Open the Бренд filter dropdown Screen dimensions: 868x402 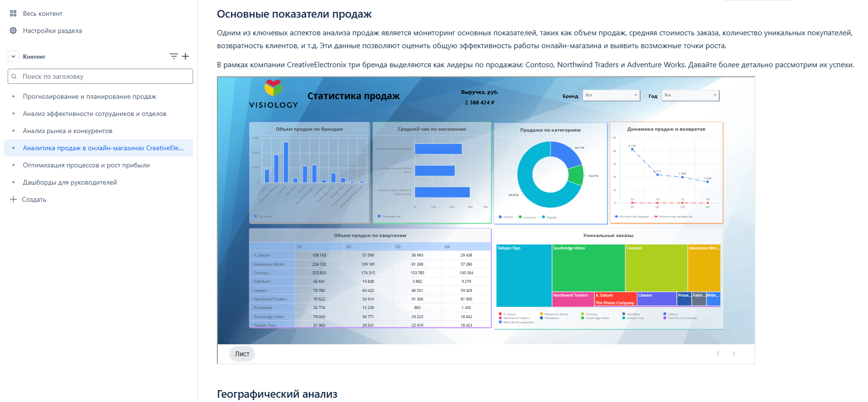(612, 95)
